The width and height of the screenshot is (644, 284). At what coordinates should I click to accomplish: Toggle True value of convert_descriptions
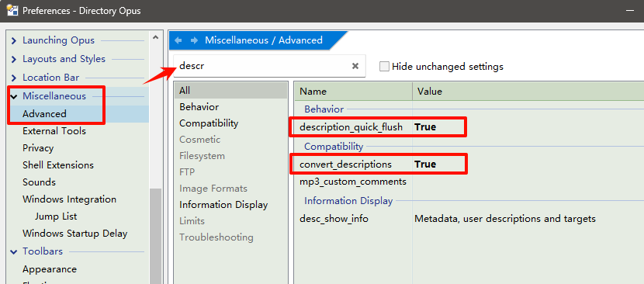pos(425,165)
